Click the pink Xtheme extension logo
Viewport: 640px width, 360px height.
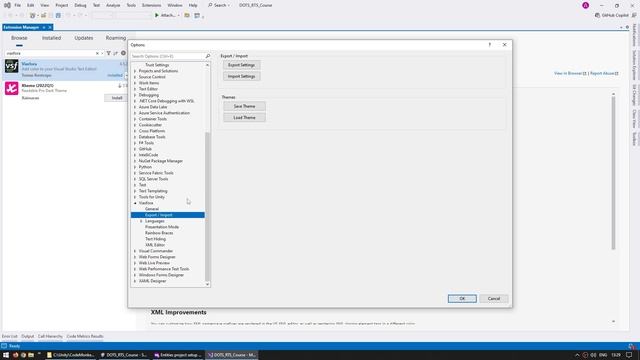coord(11,88)
